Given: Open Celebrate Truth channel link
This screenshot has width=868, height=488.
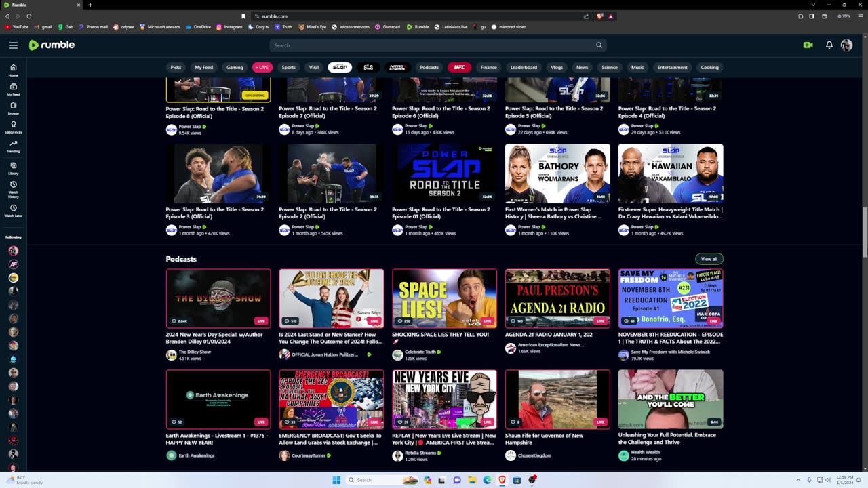Looking at the screenshot, I should [x=420, y=352].
